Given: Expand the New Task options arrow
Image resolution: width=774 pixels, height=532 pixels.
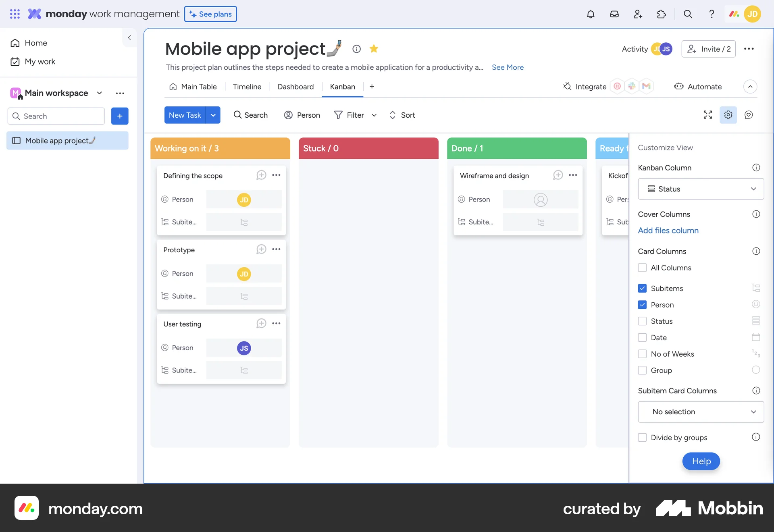Looking at the screenshot, I should [213, 115].
